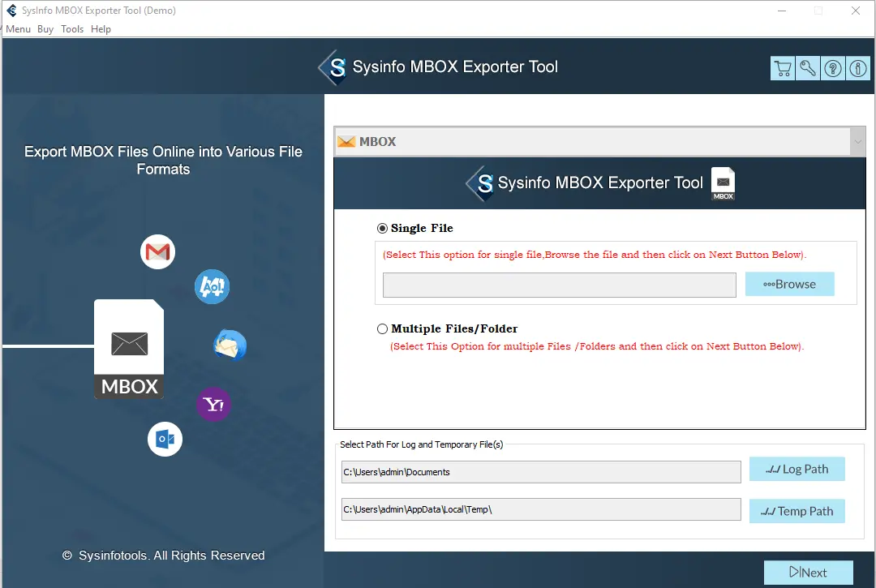The image size is (876, 588).
Task: Select the Single File radio button
Action: (382, 228)
